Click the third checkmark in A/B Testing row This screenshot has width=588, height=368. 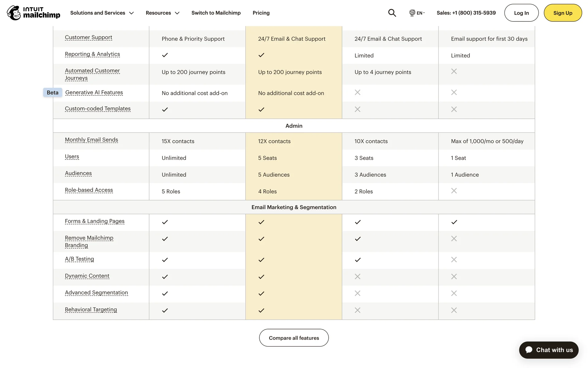tap(358, 260)
